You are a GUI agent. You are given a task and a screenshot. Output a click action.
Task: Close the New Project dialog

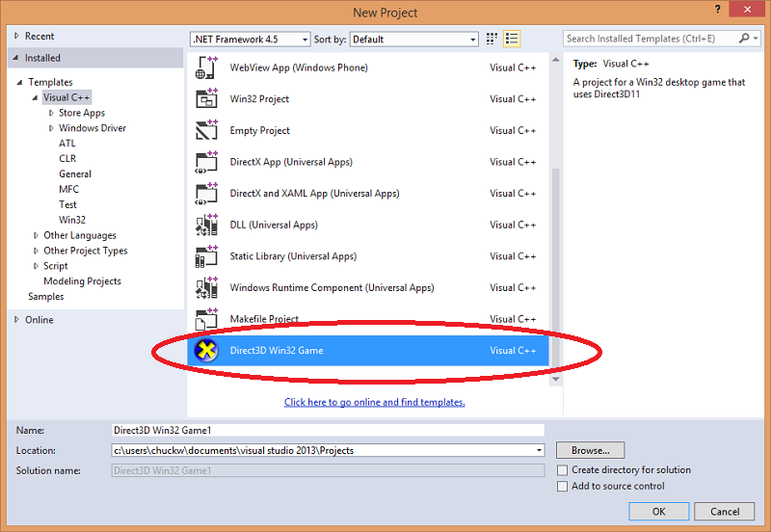tap(747, 9)
